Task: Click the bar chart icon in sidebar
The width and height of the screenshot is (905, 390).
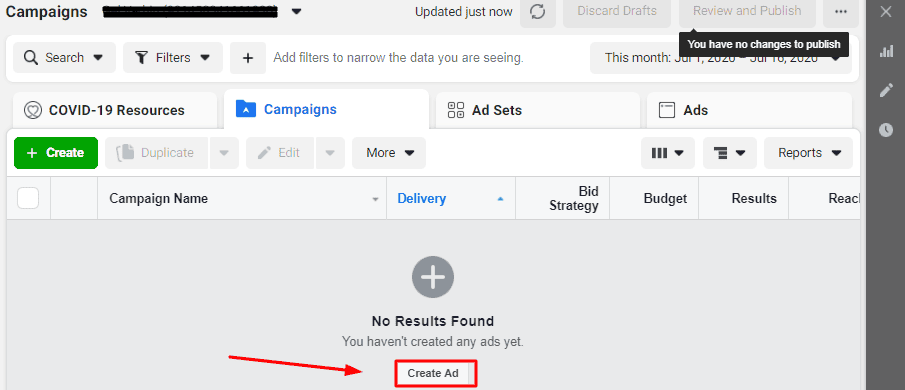Action: coord(886,51)
